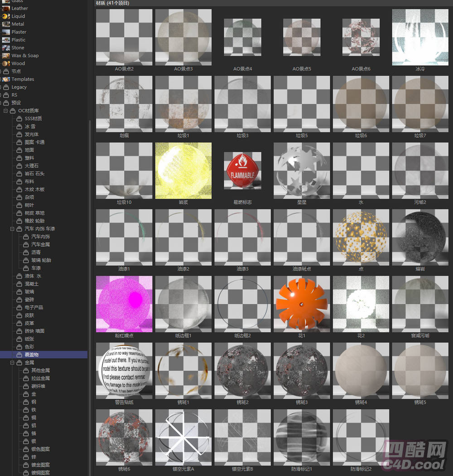The image size is (453, 476).
Task: Select the magenta 粉红噪点 material
Action: (124, 304)
